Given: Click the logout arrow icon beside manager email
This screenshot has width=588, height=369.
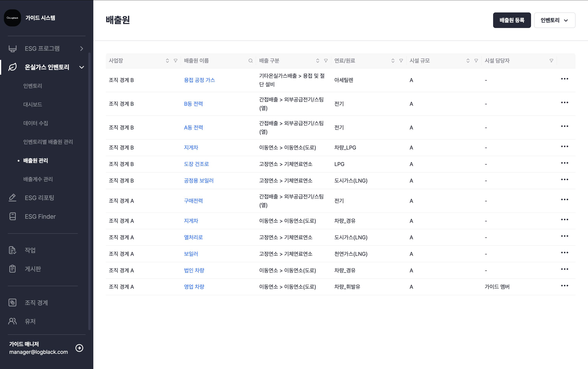Looking at the screenshot, I should click(x=79, y=348).
